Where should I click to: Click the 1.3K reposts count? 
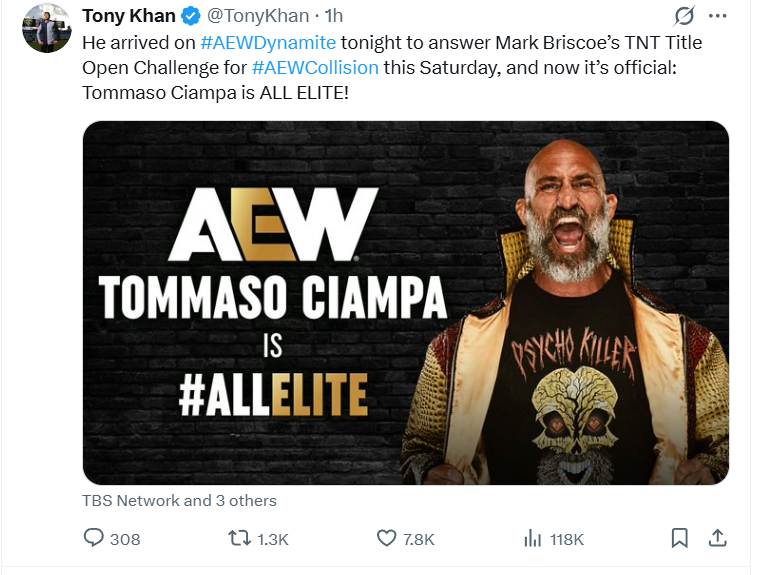273,539
